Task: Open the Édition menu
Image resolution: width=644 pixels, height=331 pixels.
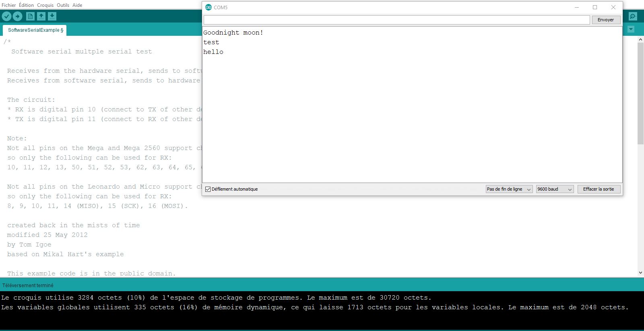Action: point(26,5)
